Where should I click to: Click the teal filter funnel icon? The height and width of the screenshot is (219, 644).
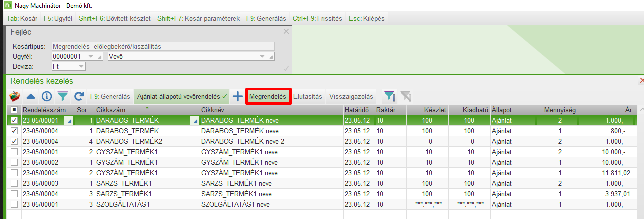click(63, 96)
